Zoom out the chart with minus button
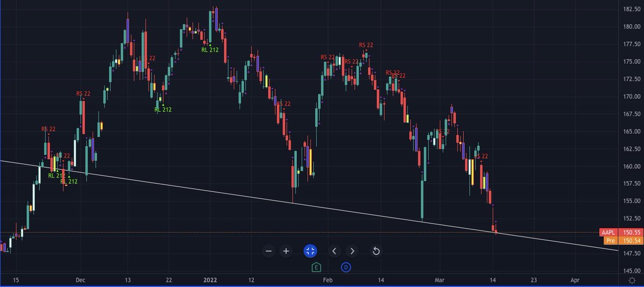Image resolution: width=644 pixels, height=287 pixels. (x=269, y=251)
